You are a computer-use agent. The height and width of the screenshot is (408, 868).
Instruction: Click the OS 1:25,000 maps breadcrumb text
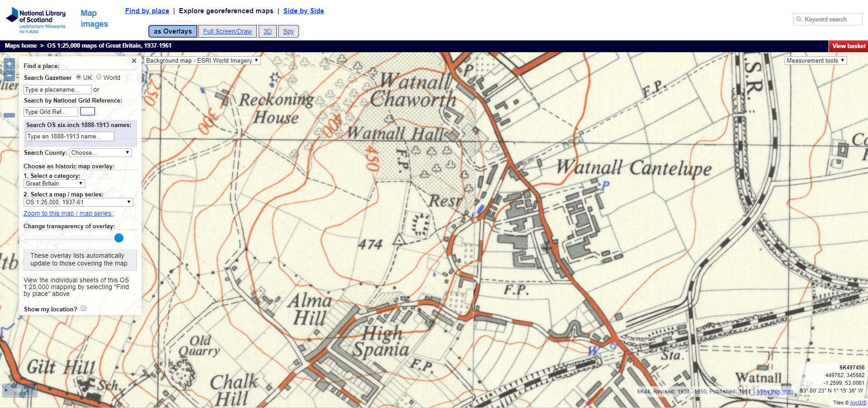[x=109, y=46]
